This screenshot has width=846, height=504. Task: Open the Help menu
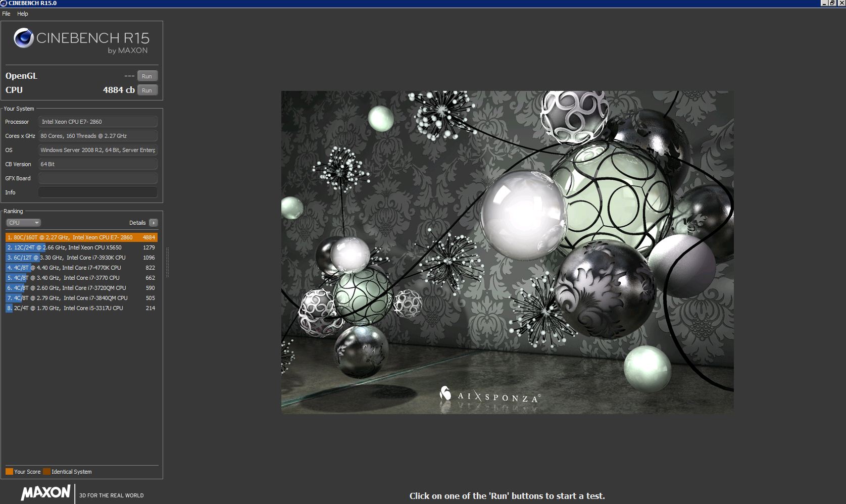(23, 14)
